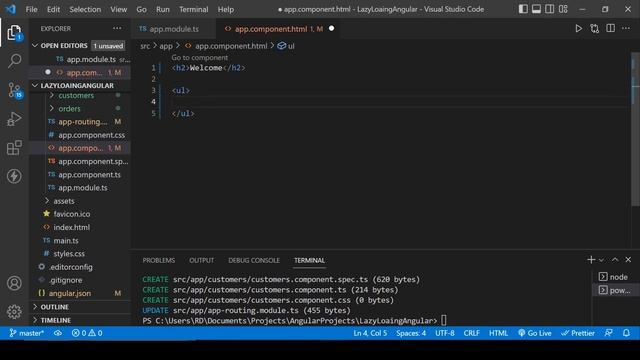Image resolution: width=640 pixels, height=360 pixels.
Task: Click the Visual Studio Code logo icon
Action: [x=11, y=9]
